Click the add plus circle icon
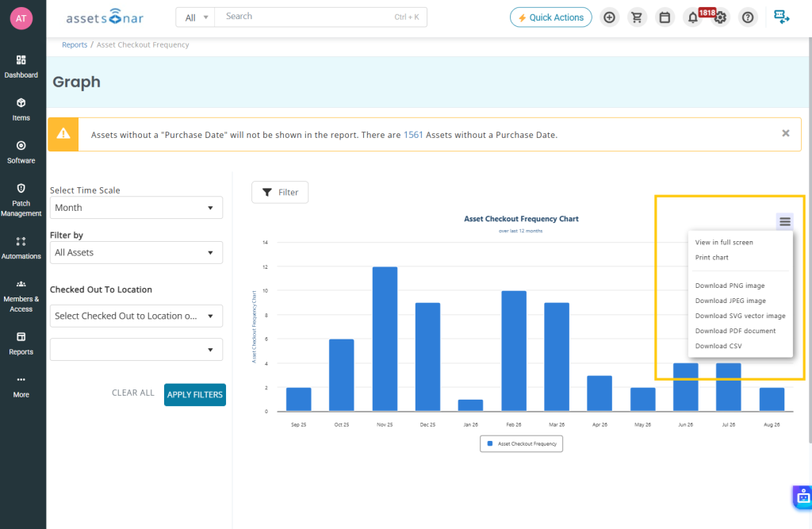This screenshot has height=529, width=812. tap(610, 17)
